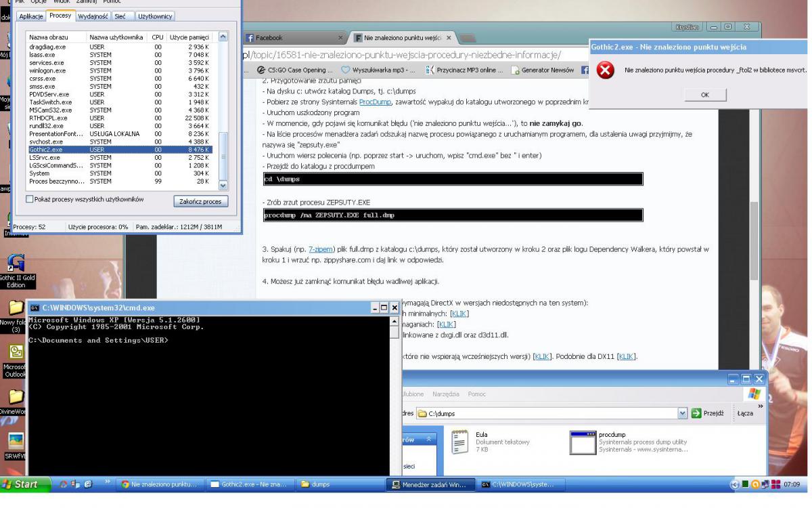Click the cmd.exe title bar system icon
The width and height of the screenshot is (812, 508).
pos(35,308)
